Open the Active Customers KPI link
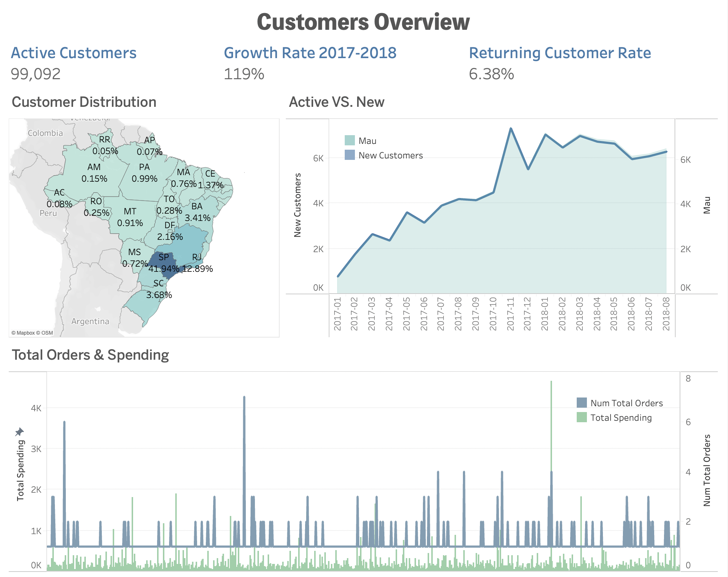 click(x=73, y=53)
